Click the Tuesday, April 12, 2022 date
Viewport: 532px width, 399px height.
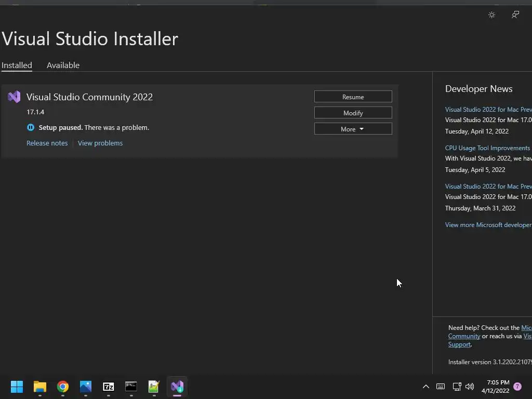tap(477, 131)
